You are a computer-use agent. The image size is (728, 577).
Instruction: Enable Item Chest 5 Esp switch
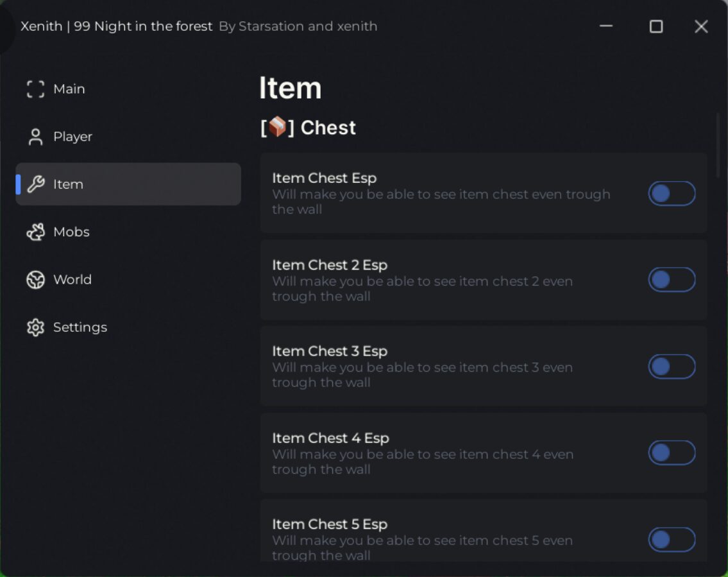click(672, 539)
